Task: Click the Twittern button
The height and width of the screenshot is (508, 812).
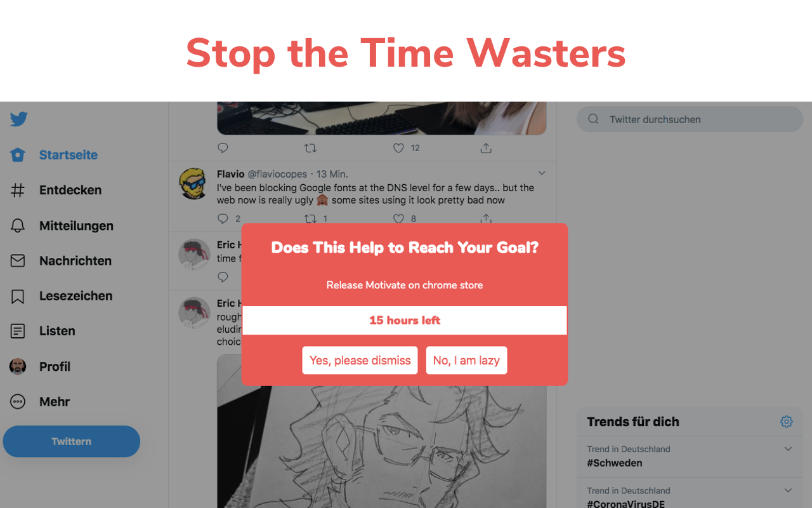Action: [x=72, y=441]
